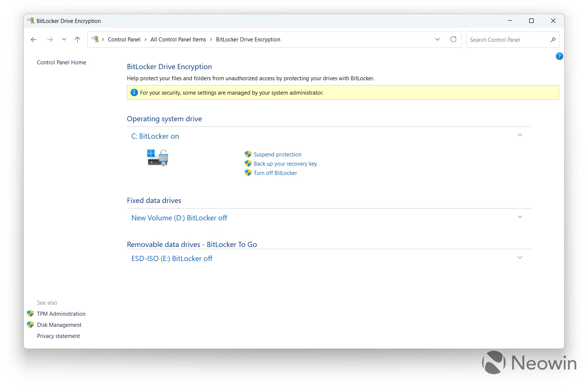Screen dimensions: 588x386
Task: Open the address bar history dropdown
Action: click(x=437, y=40)
